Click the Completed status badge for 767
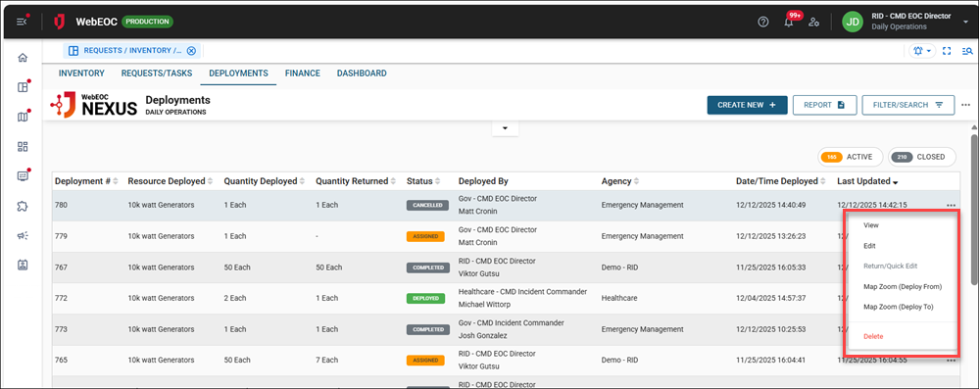Image resolution: width=980 pixels, height=389 pixels. (427, 267)
